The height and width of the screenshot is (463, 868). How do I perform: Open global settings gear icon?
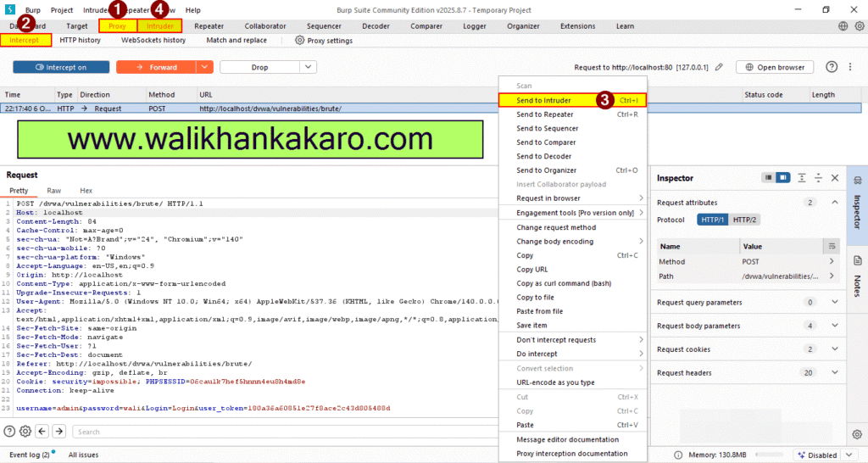(860, 26)
